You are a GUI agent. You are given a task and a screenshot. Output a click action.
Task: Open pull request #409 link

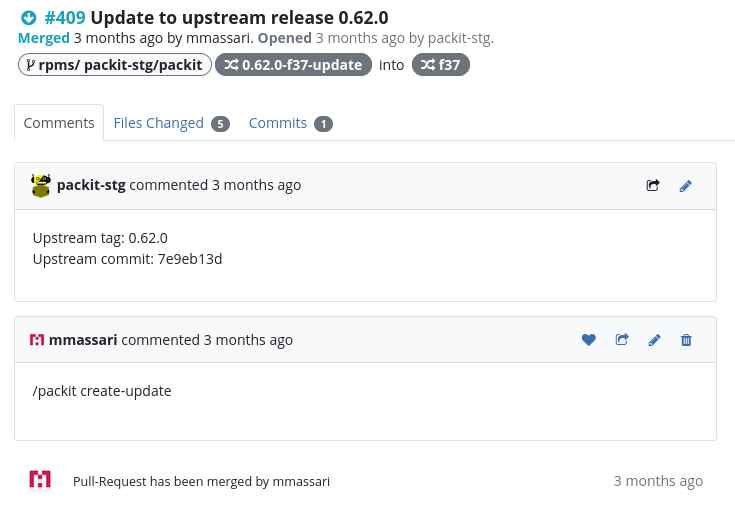(65, 18)
